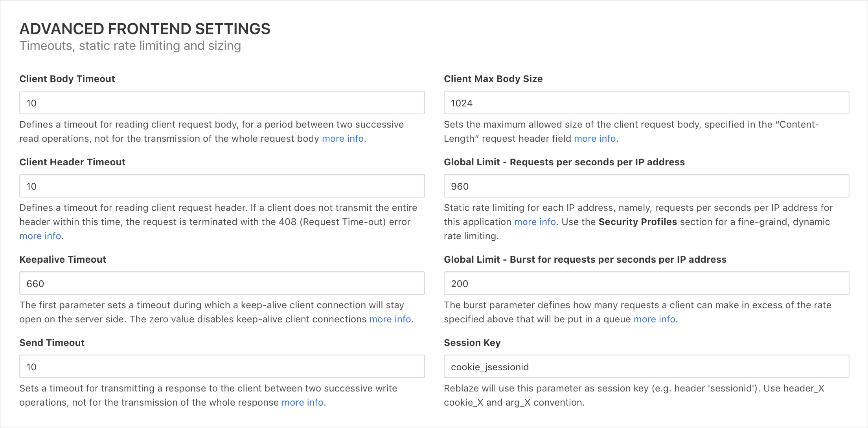Select the Keepalive Timeout field showing 660
The height and width of the screenshot is (428, 868).
point(222,284)
